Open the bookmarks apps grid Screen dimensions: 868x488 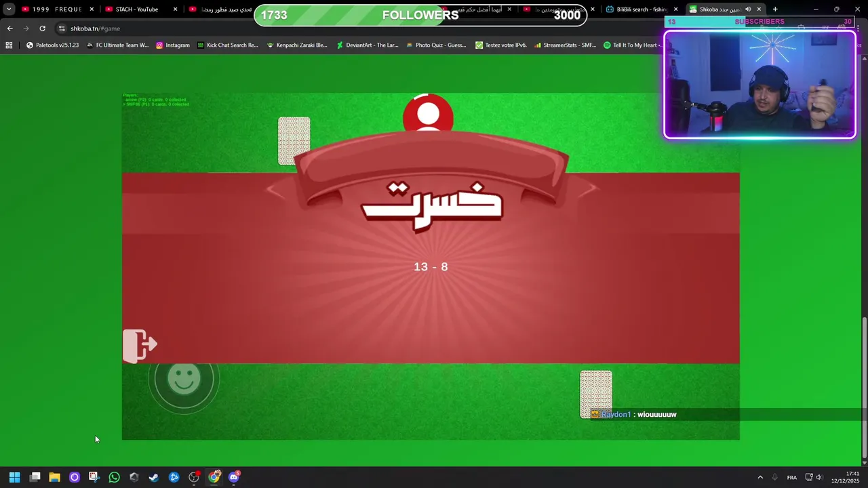point(9,45)
